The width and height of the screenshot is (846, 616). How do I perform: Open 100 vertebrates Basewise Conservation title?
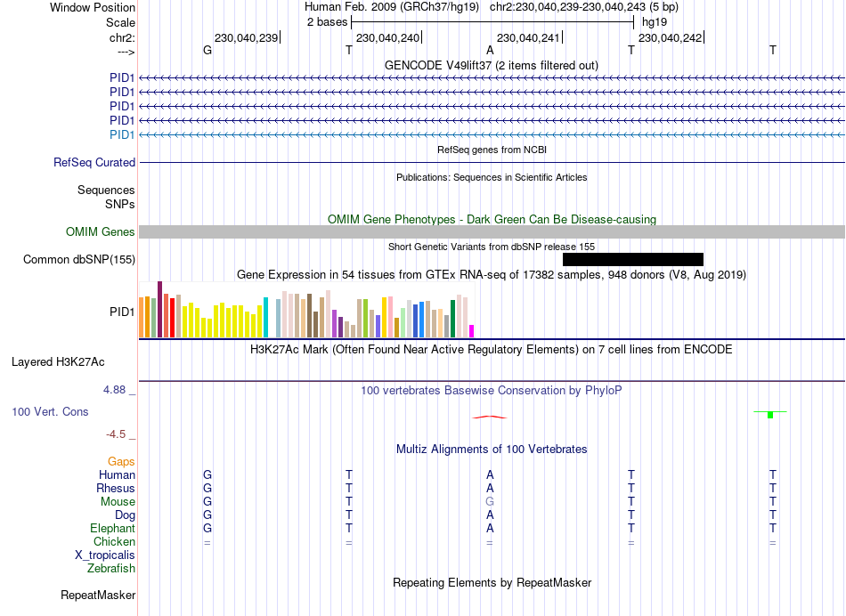[492, 391]
